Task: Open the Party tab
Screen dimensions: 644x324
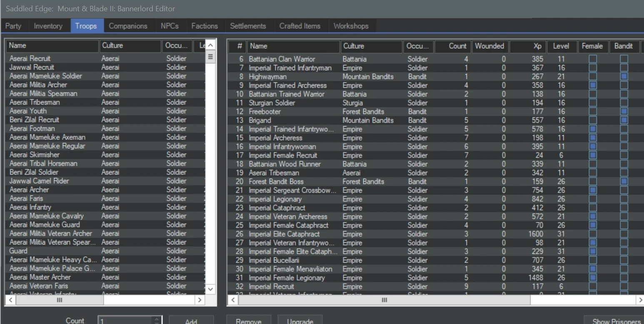Action: [x=13, y=26]
